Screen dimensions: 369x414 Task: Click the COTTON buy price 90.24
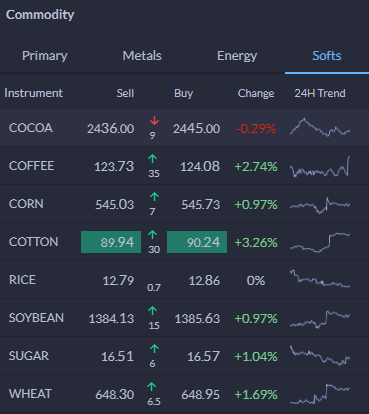pyautogui.click(x=197, y=242)
